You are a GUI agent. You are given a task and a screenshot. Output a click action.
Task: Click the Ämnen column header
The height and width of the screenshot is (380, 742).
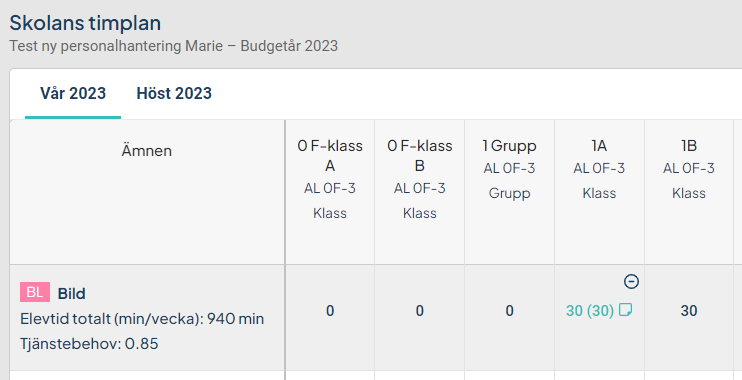pos(147,150)
